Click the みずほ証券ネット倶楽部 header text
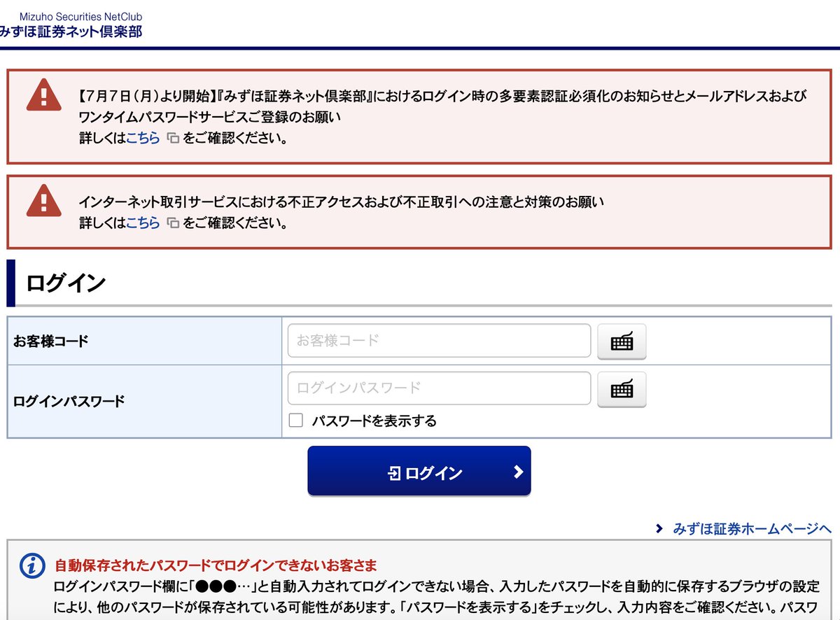Viewport: 840px width, 620px height. click(71, 32)
